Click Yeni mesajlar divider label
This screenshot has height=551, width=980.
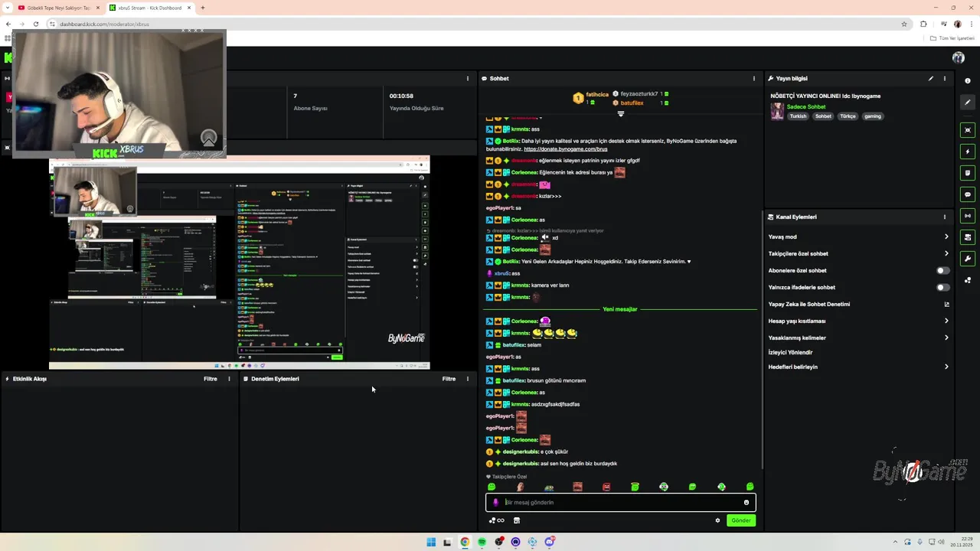(620, 309)
